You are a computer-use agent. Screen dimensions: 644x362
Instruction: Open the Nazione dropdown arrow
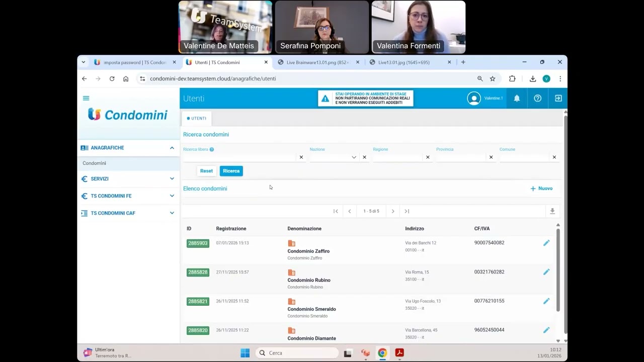pos(354,157)
